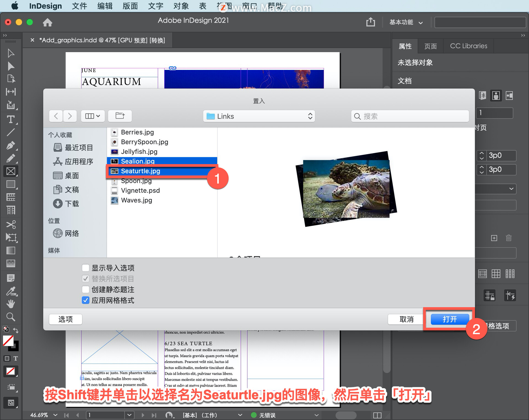Viewport: 529px width, 420px height.
Task: Click the share document icon
Action: point(371,22)
